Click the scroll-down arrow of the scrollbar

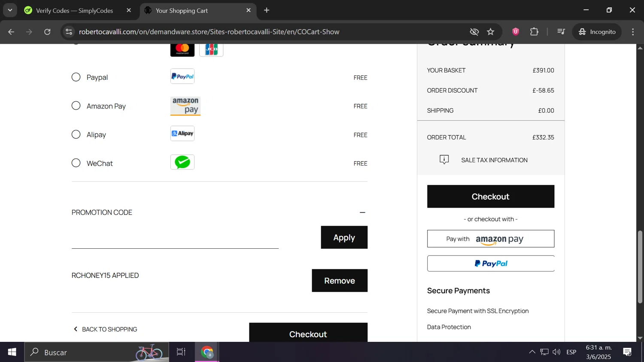coord(640,338)
